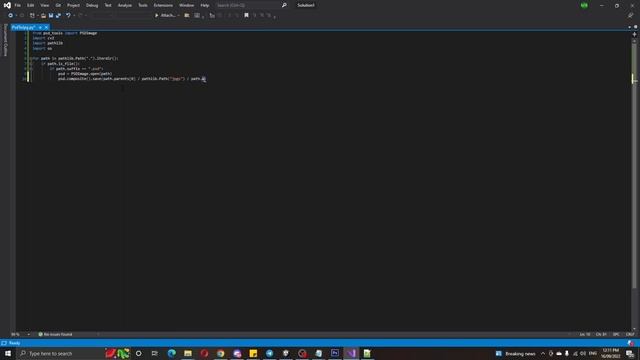Click the Undo toolbar icon
640x360 pixels.
(x=68, y=16)
